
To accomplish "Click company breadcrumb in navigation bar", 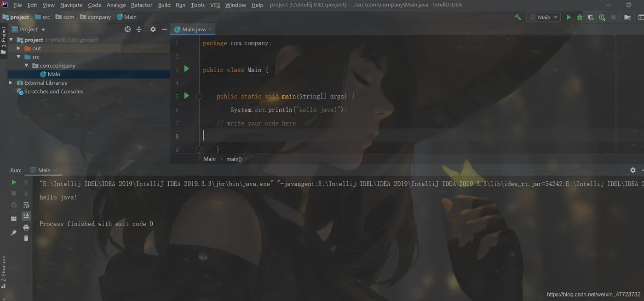I will (x=95, y=17).
